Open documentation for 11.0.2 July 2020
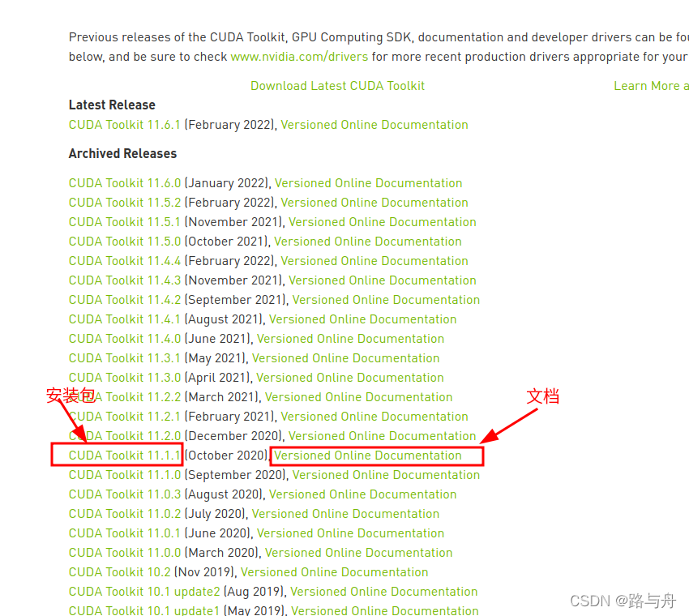 346,514
